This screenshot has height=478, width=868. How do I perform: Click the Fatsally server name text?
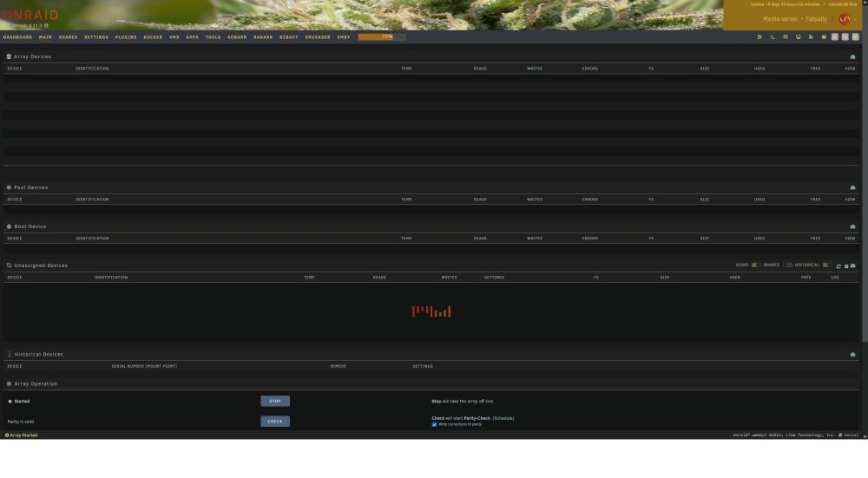click(816, 19)
